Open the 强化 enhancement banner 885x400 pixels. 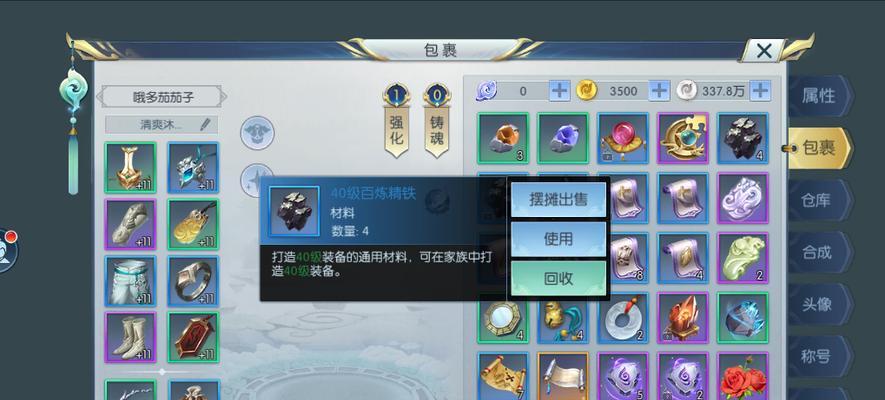[x=396, y=121]
